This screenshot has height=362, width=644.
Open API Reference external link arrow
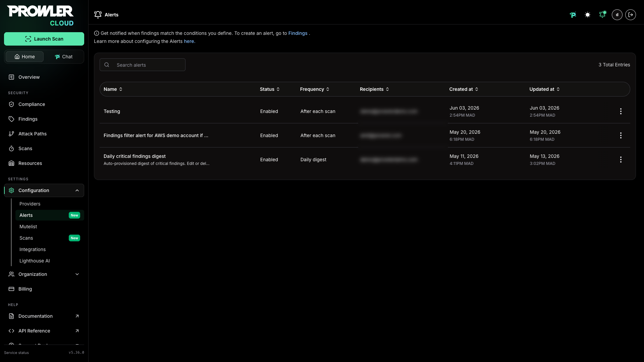click(77, 331)
